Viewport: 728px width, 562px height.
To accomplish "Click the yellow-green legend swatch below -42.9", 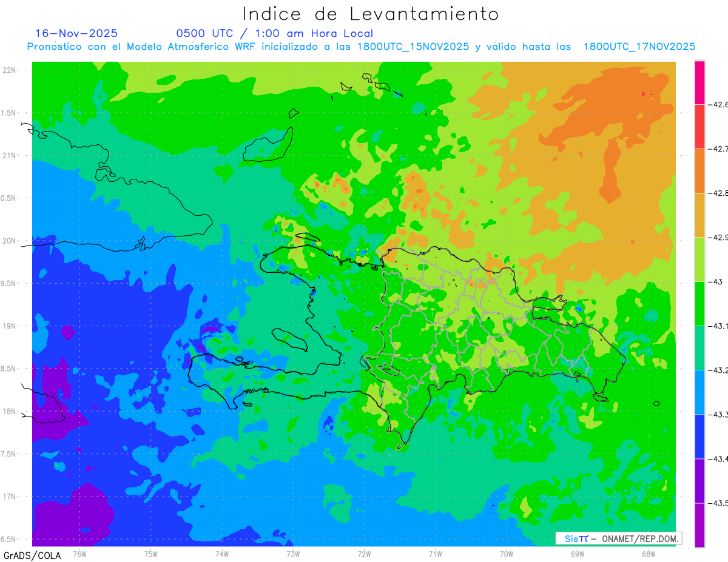I will pyautogui.click(x=699, y=259).
